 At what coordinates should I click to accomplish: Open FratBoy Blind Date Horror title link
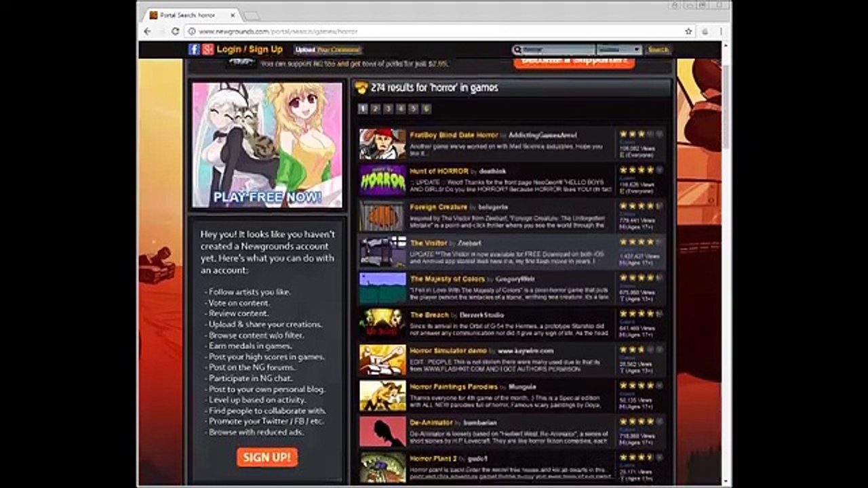454,135
